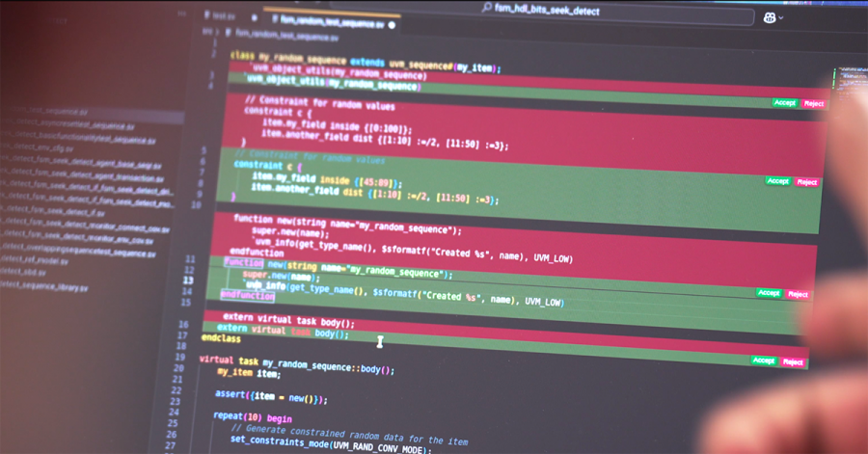The image size is (868, 454).
Task: Reject the constraint c block change
Action: coord(806,182)
